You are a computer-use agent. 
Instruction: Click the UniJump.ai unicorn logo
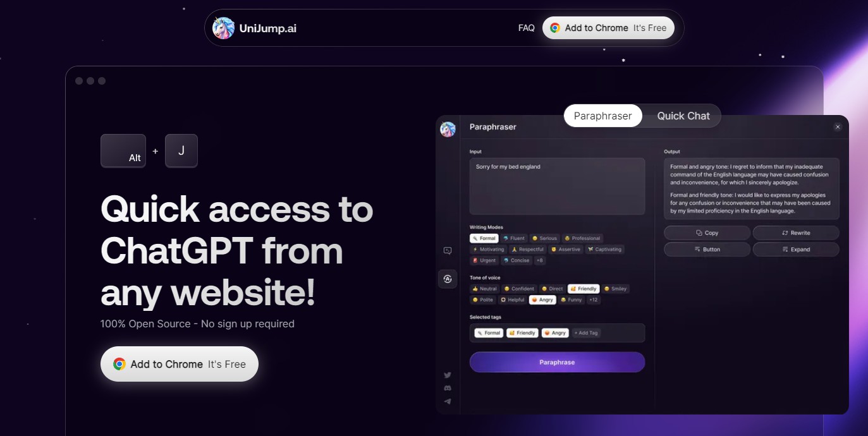(x=223, y=28)
